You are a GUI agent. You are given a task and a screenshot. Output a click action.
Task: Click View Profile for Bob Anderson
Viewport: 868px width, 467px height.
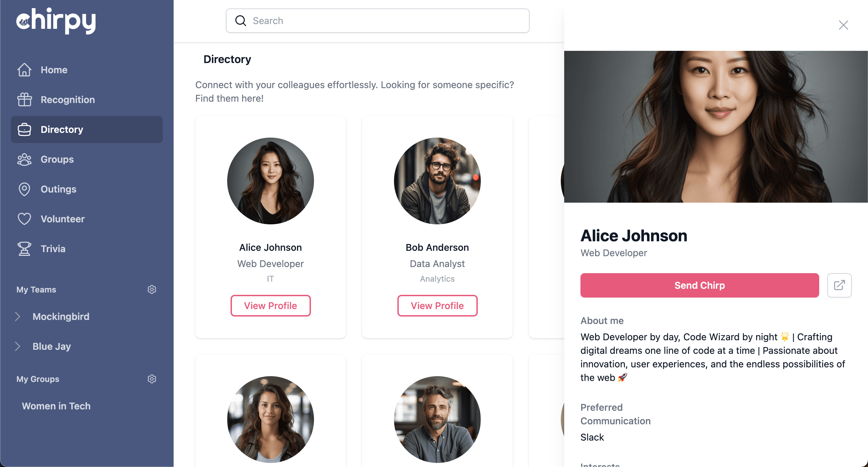437,305
